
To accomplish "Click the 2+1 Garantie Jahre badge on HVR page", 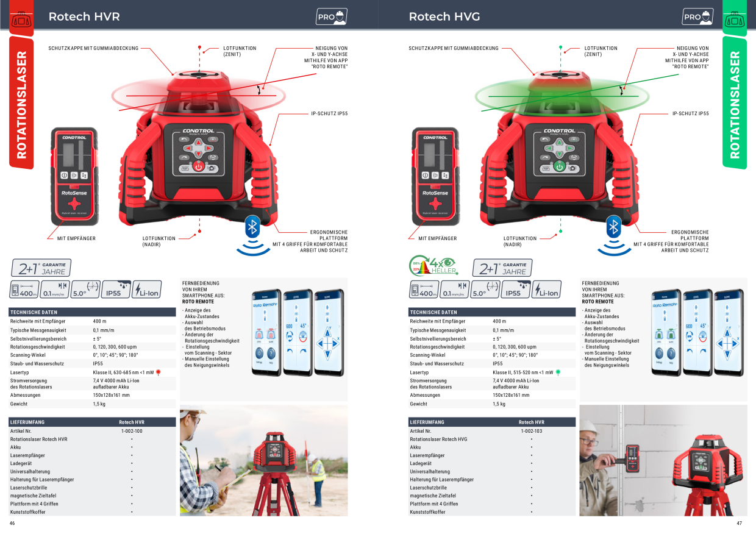I will click(41, 268).
